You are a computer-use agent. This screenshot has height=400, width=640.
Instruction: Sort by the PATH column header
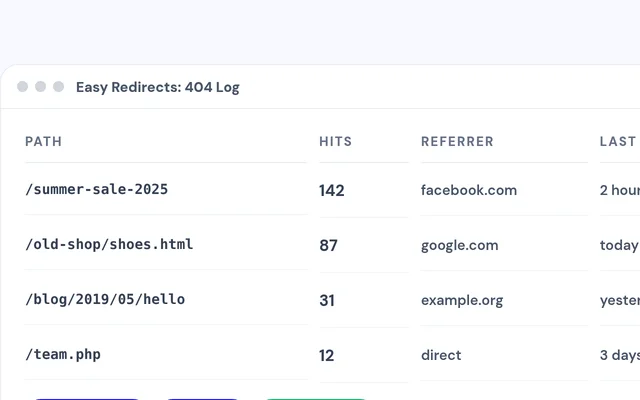[x=43, y=141]
